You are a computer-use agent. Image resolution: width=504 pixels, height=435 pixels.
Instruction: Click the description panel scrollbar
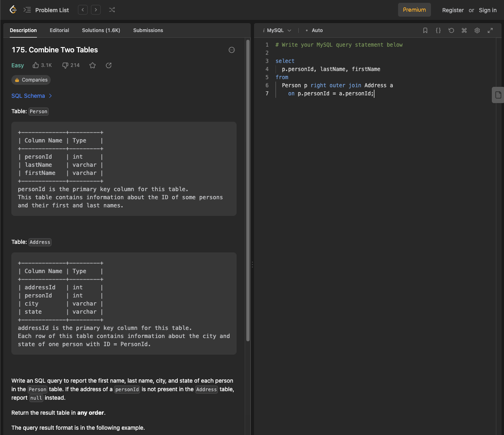tap(248, 191)
